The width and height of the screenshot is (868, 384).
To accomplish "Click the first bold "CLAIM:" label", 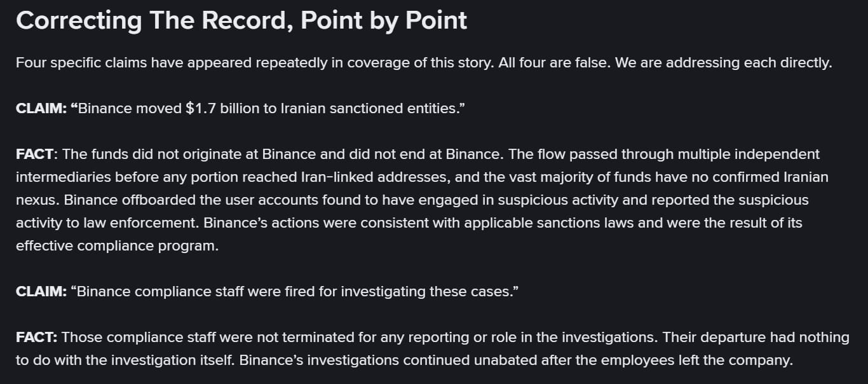I will pyautogui.click(x=41, y=108).
